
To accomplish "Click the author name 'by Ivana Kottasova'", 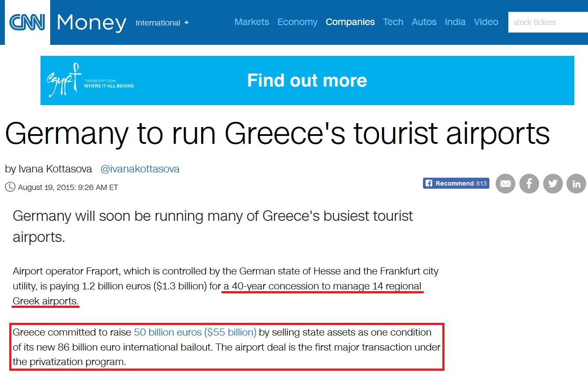I will click(48, 169).
